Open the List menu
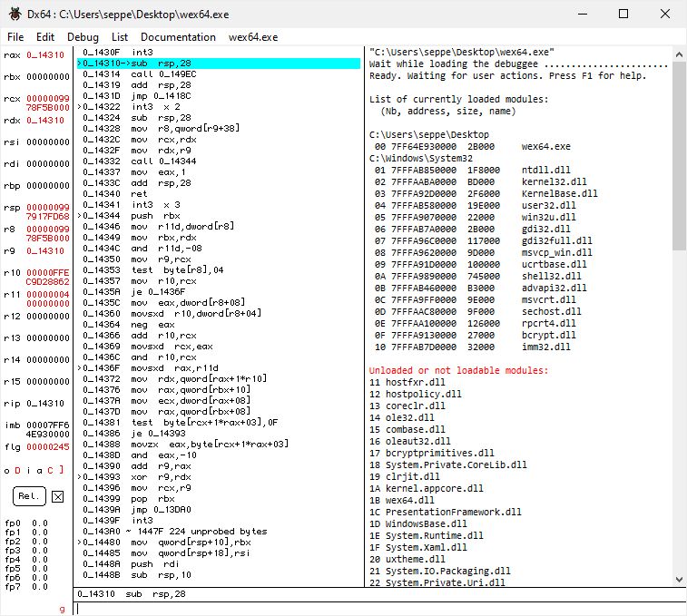The width and height of the screenshot is (687, 616). click(x=120, y=37)
